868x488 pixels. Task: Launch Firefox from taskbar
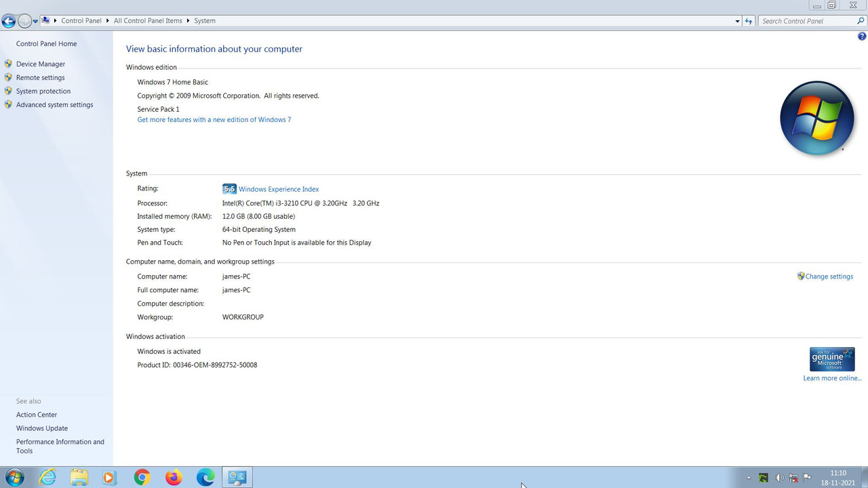[174, 477]
